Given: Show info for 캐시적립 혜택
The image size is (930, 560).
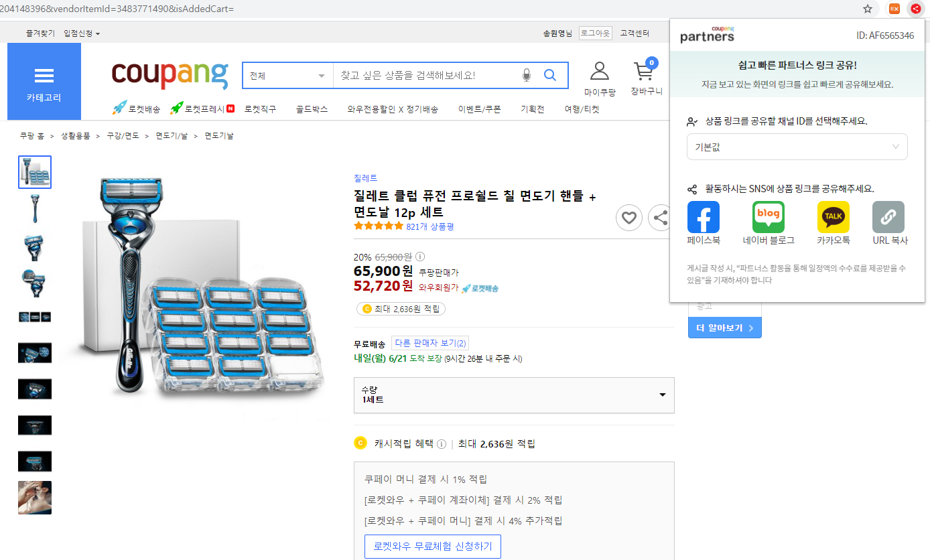Looking at the screenshot, I should click(441, 444).
